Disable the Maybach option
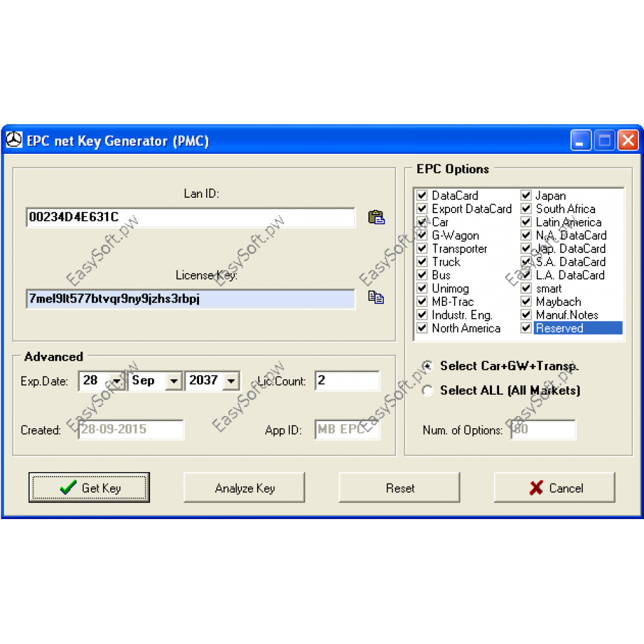The image size is (644, 644). tap(526, 301)
